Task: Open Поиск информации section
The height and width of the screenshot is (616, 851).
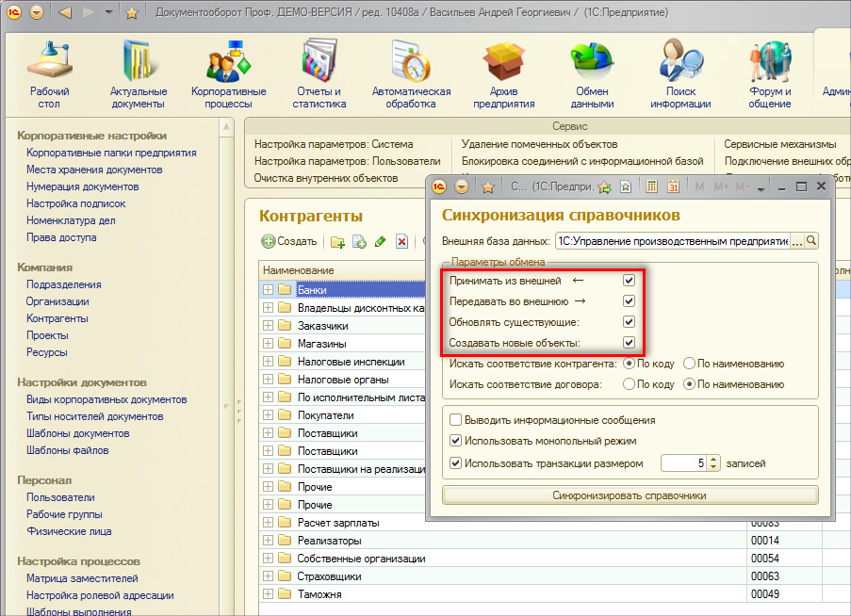Action: pos(680,74)
